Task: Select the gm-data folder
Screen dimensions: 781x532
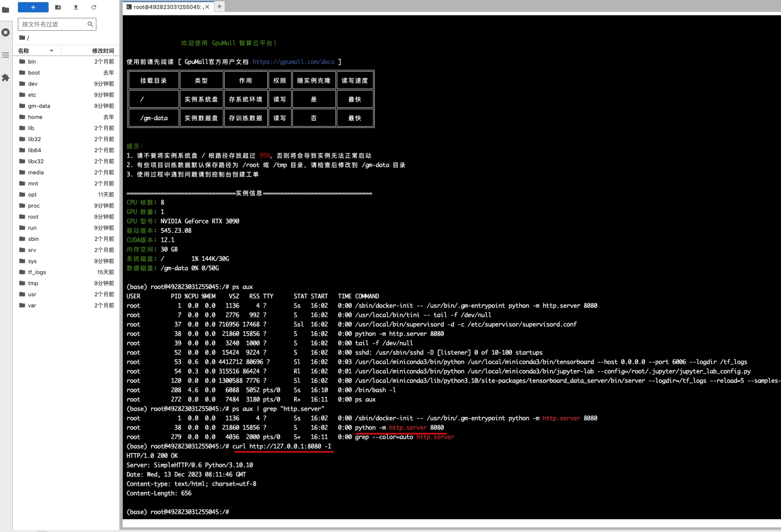Action: tap(67, 106)
